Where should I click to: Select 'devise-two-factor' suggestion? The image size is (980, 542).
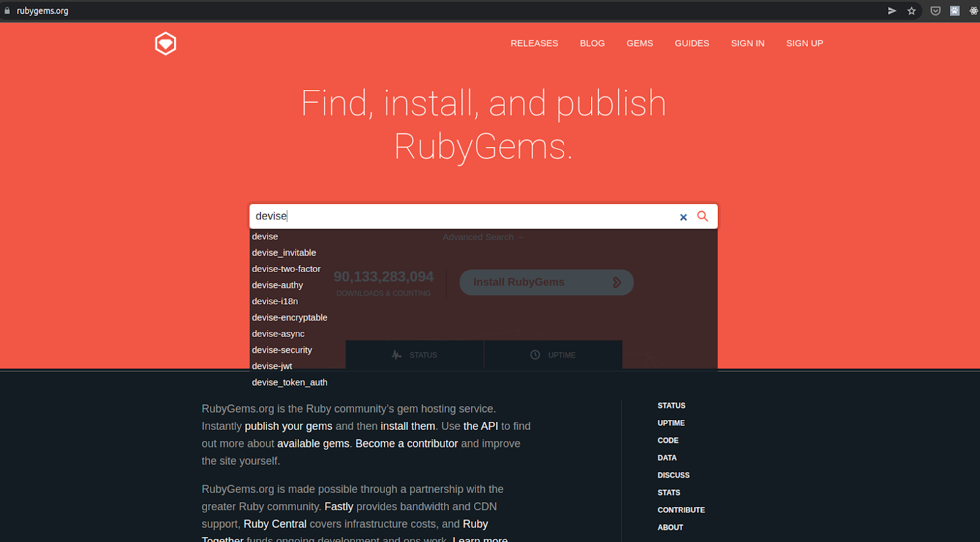[286, 269]
